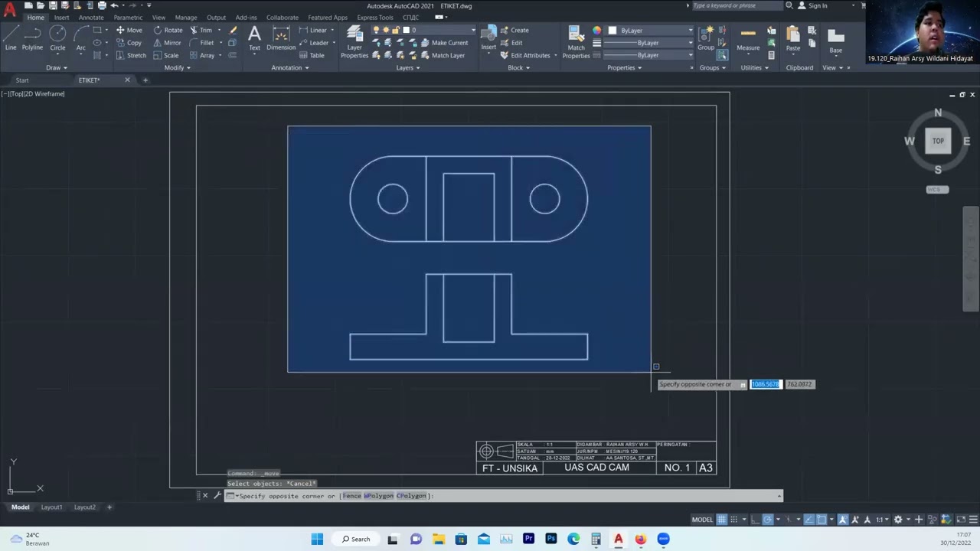Click the MODEL space button in status bar
This screenshot has width=980, height=551.
click(702, 520)
